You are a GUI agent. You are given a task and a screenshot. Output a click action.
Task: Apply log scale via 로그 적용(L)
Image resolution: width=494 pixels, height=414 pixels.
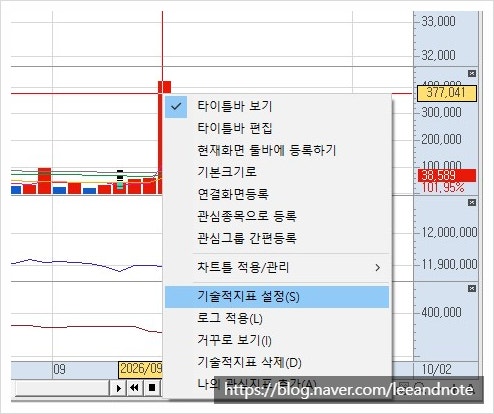277,319
